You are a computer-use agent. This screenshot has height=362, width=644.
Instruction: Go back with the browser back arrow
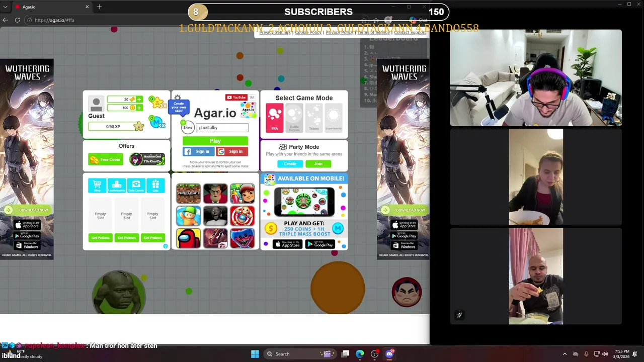click(x=6, y=20)
